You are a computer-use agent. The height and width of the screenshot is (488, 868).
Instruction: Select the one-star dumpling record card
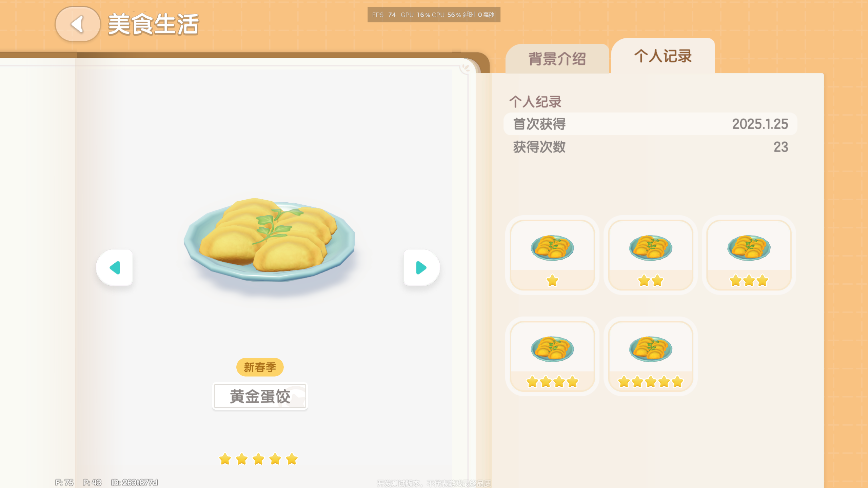point(552,255)
